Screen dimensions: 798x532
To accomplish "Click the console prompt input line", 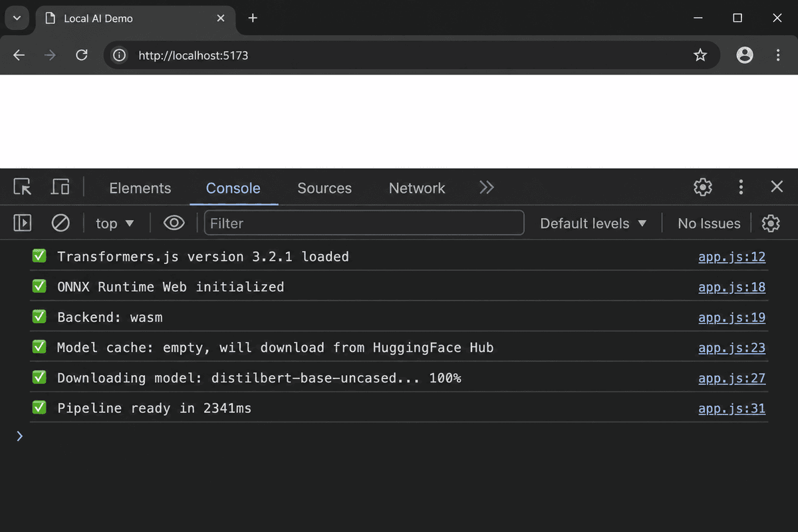I will [399, 436].
